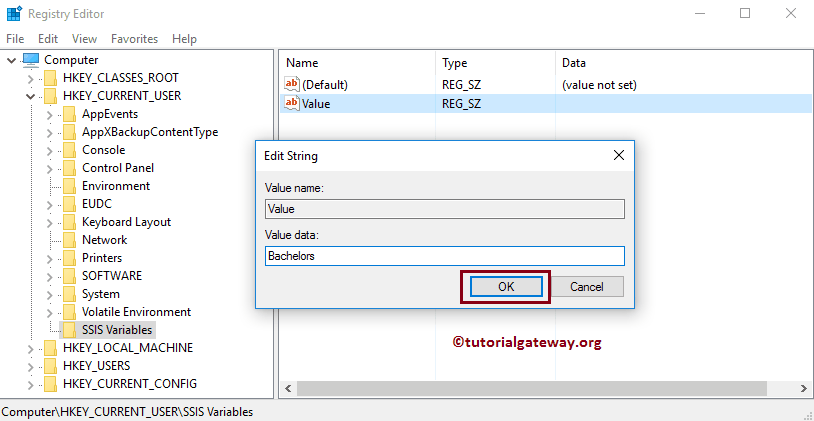Click the Console folder icon
The width and height of the screenshot is (814, 421).
(69, 150)
